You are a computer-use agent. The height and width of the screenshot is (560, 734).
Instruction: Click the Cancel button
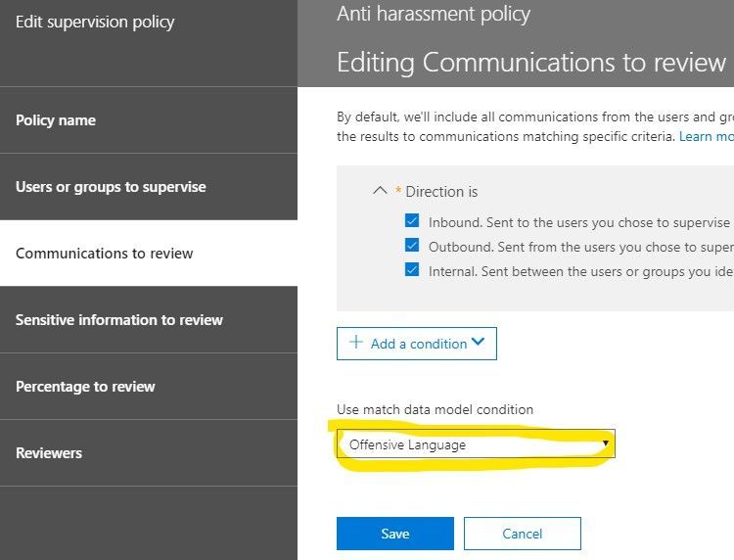[x=522, y=534]
